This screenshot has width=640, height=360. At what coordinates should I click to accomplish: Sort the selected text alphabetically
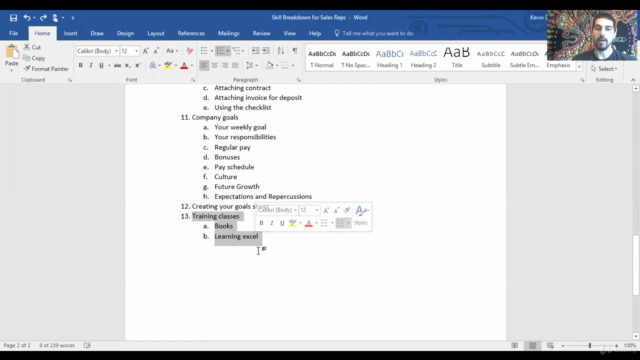click(281, 51)
